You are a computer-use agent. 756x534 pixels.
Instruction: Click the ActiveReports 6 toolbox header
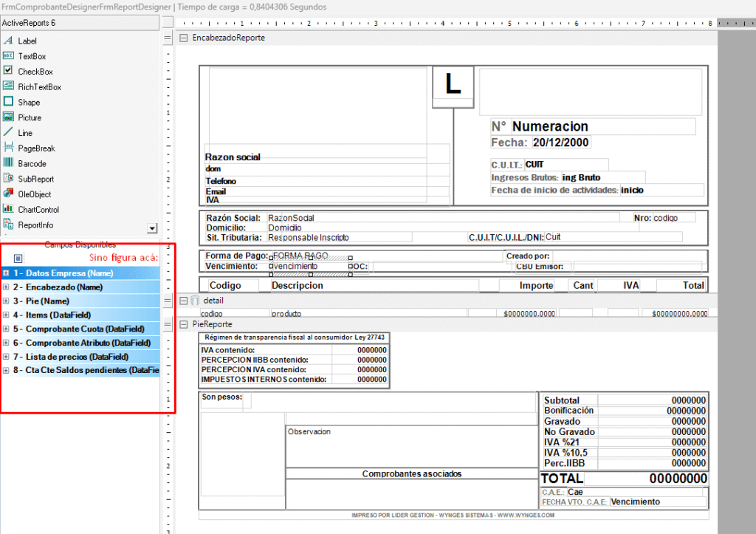(x=80, y=23)
